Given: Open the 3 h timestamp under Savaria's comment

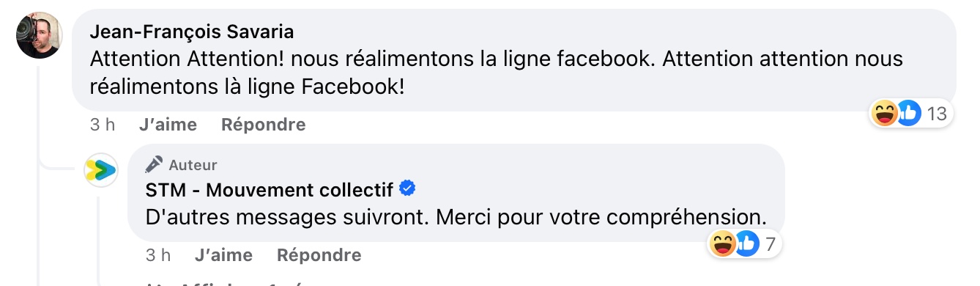Looking at the screenshot, I should 103,125.
